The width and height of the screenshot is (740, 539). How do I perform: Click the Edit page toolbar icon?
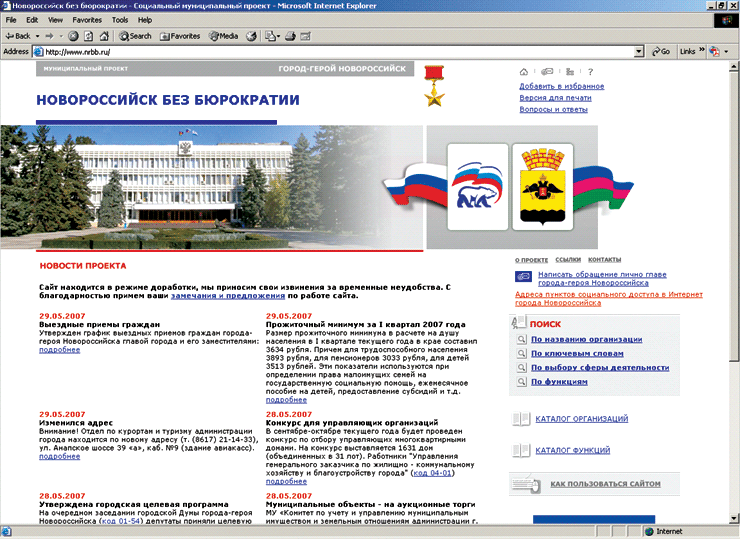tap(306, 36)
